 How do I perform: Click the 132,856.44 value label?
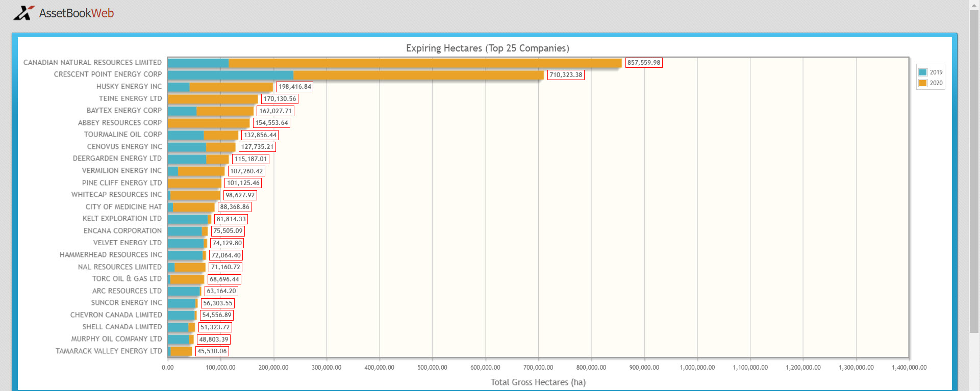[260, 135]
